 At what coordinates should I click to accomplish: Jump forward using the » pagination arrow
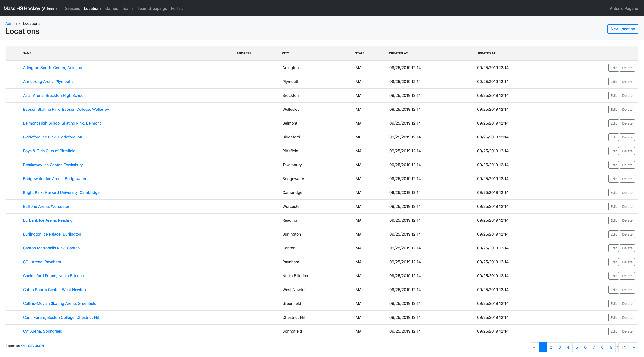point(633,347)
